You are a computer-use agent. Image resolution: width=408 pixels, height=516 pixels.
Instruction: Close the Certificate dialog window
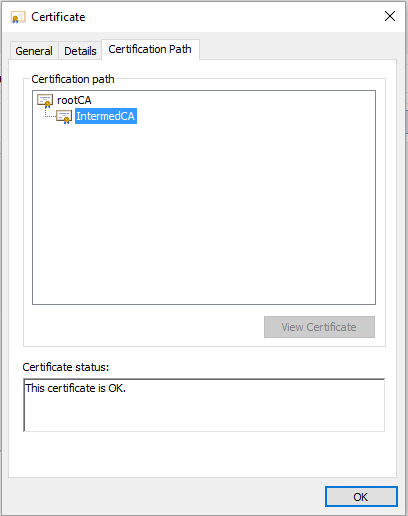390,16
